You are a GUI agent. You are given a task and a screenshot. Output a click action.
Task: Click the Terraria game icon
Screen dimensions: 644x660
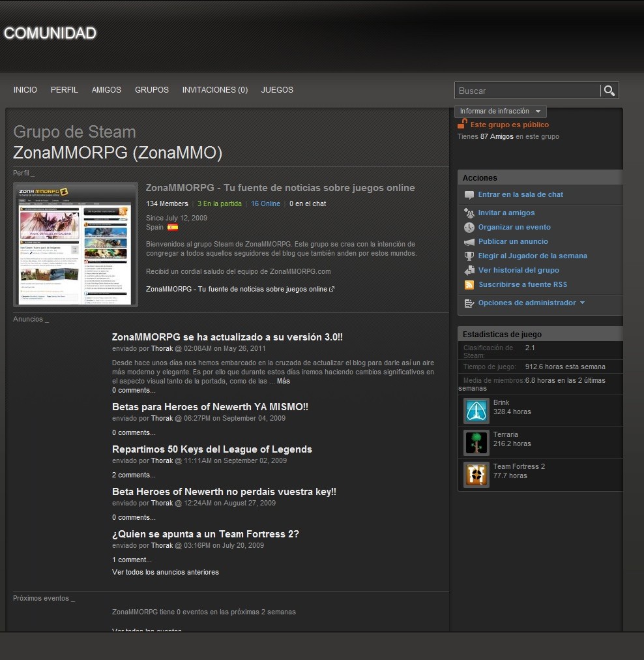(x=476, y=443)
